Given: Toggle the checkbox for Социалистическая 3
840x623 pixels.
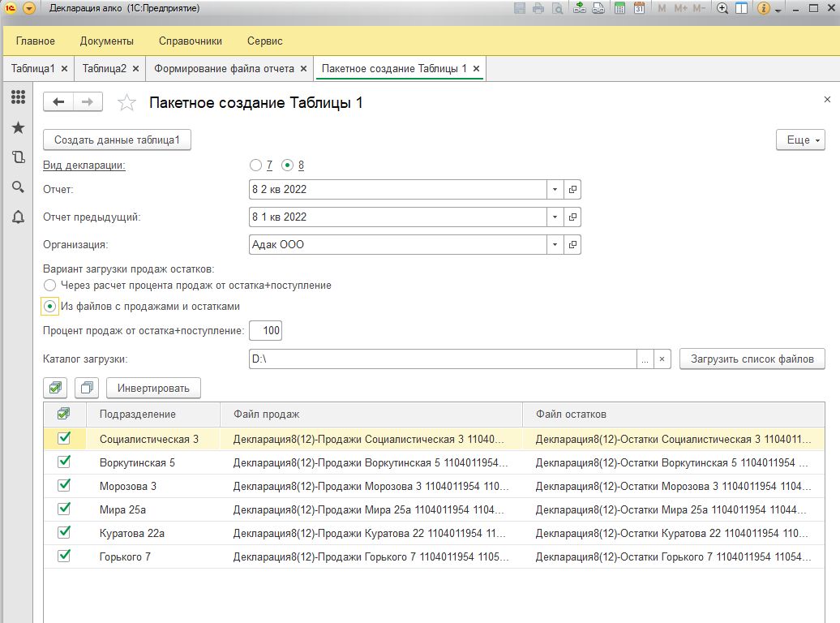Looking at the screenshot, I should 64,439.
